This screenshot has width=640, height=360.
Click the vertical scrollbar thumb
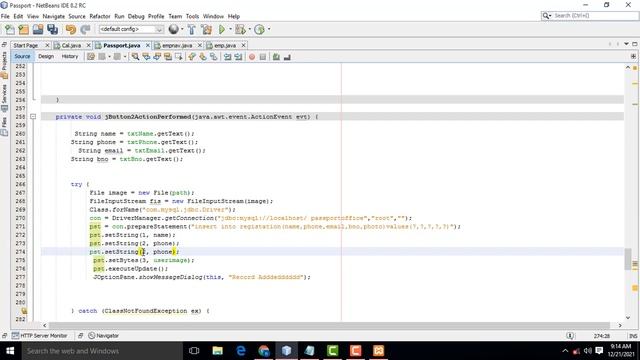[x=628, y=259]
